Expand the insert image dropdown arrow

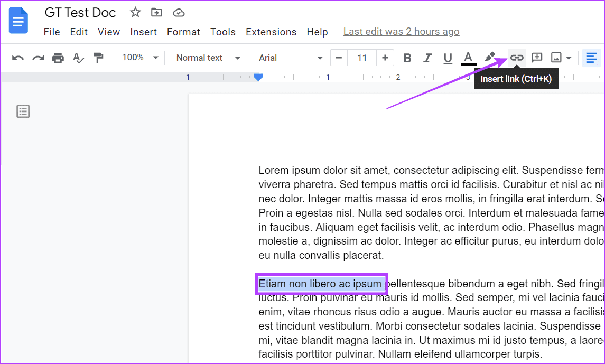pyautogui.click(x=569, y=58)
